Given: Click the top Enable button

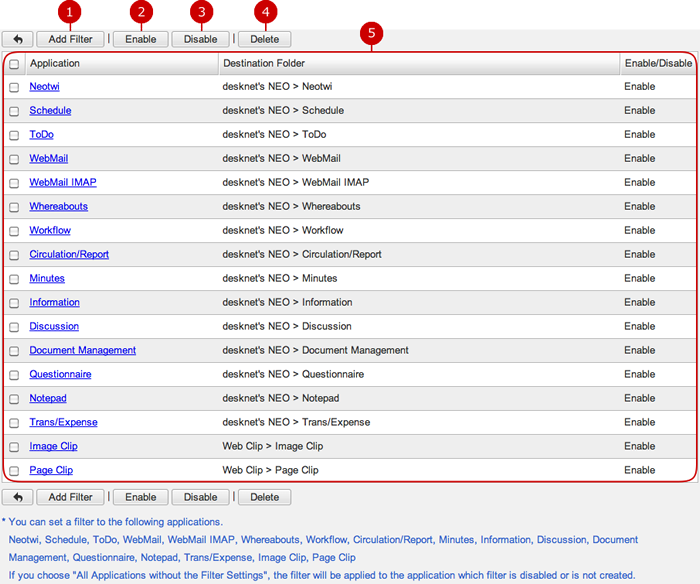Looking at the screenshot, I should 141,39.
